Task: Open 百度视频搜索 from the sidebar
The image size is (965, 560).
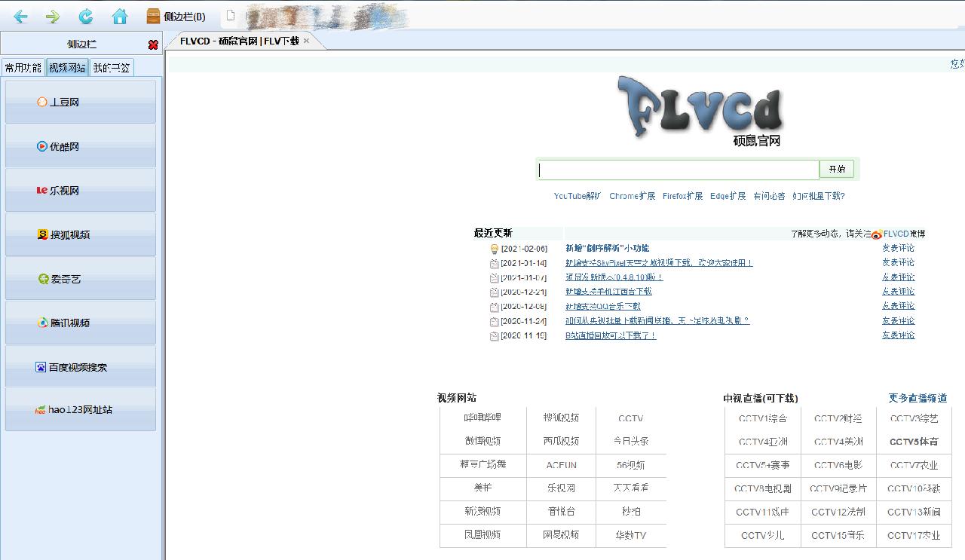Action: tap(81, 367)
